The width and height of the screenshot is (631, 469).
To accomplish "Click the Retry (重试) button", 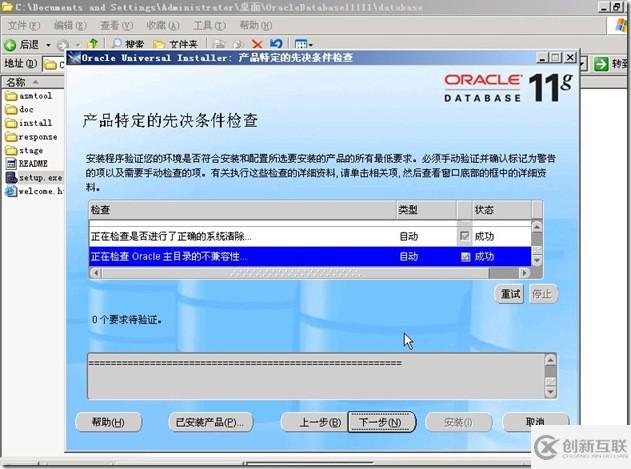I will click(x=510, y=294).
